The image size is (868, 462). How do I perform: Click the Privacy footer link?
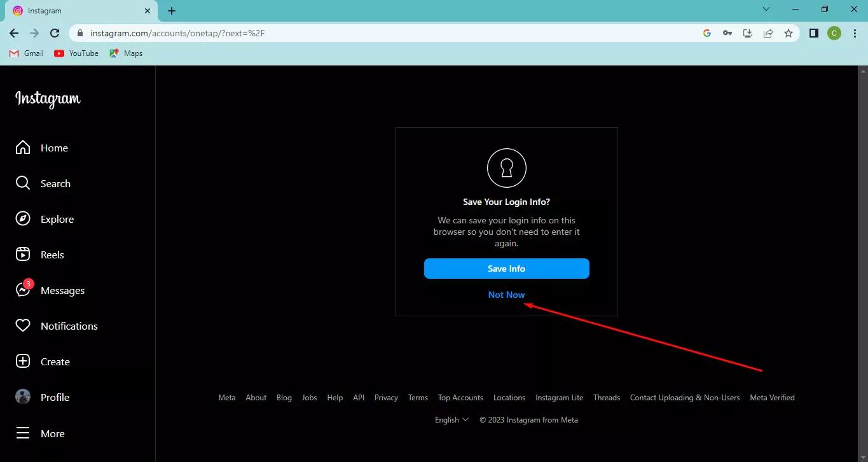coord(386,398)
